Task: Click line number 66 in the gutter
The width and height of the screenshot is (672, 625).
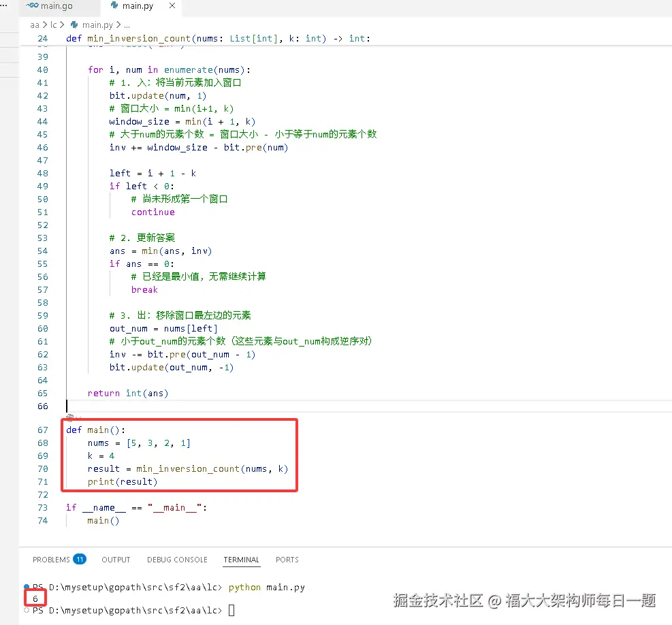Action: click(x=42, y=406)
